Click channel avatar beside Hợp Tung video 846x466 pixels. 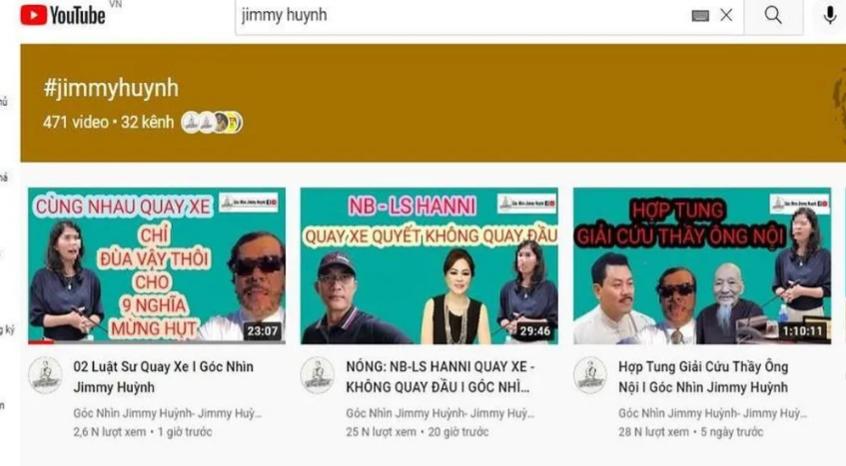[x=590, y=375]
